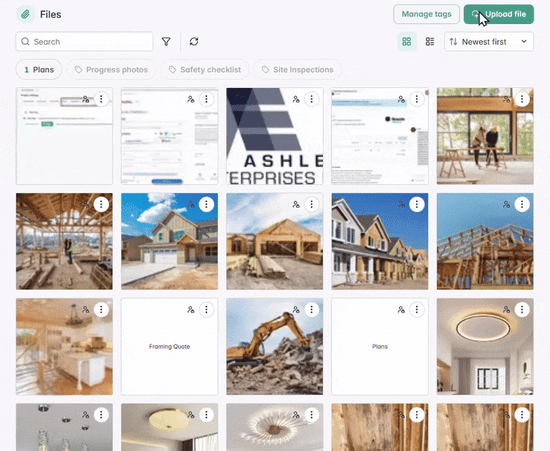
Task: Click the Files paperclip icon
Action: click(25, 14)
